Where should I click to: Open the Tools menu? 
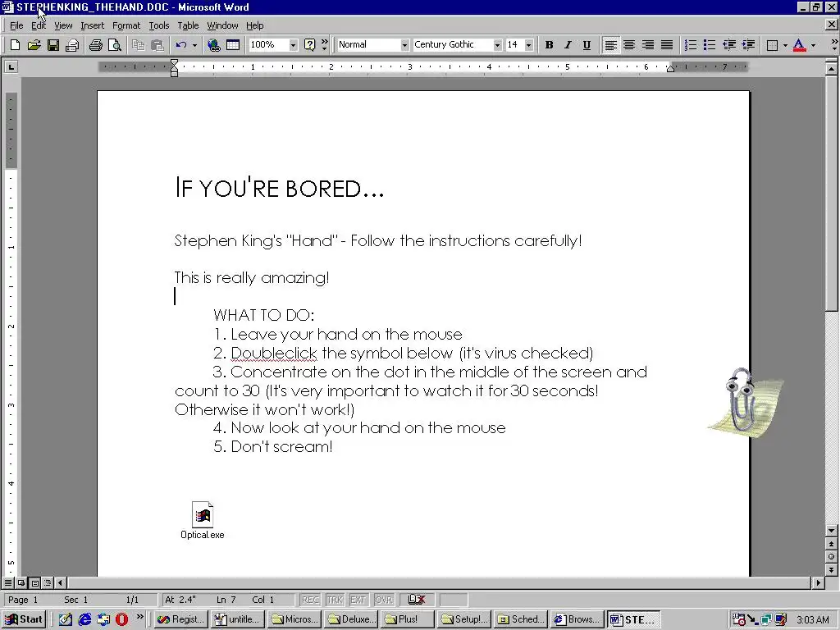pyautogui.click(x=158, y=25)
